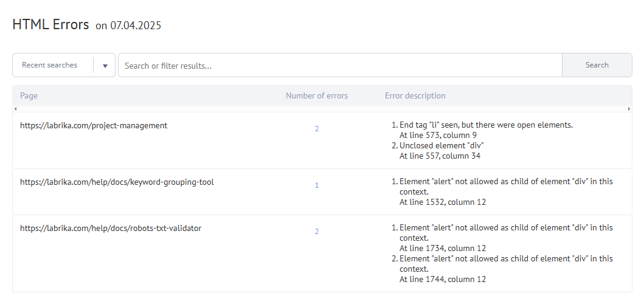The width and height of the screenshot is (644, 293).
Task: Click the dropdown arrow beside Recent searches
Action: tap(105, 66)
